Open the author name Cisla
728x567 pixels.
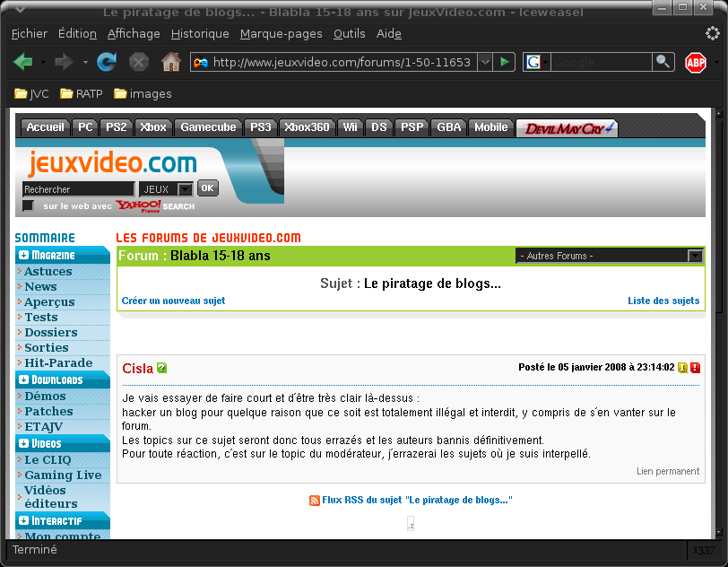tap(137, 369)
